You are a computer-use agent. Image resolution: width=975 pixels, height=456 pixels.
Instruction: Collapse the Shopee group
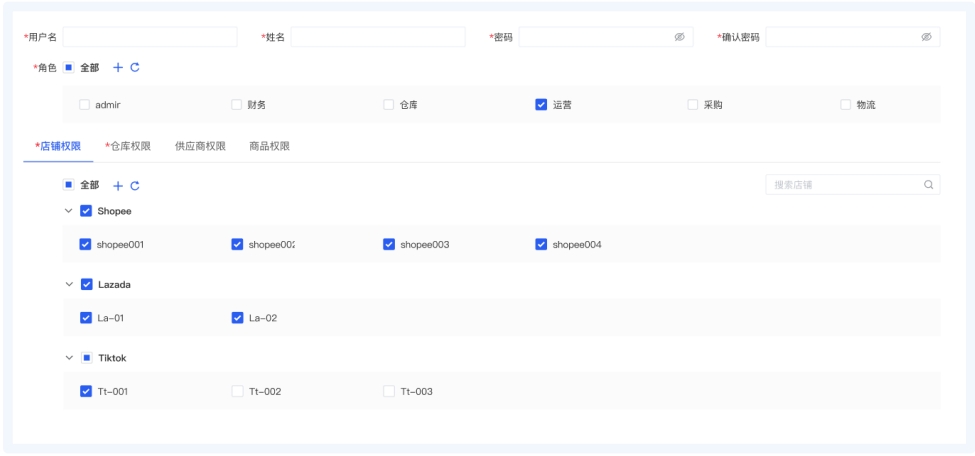68,211
